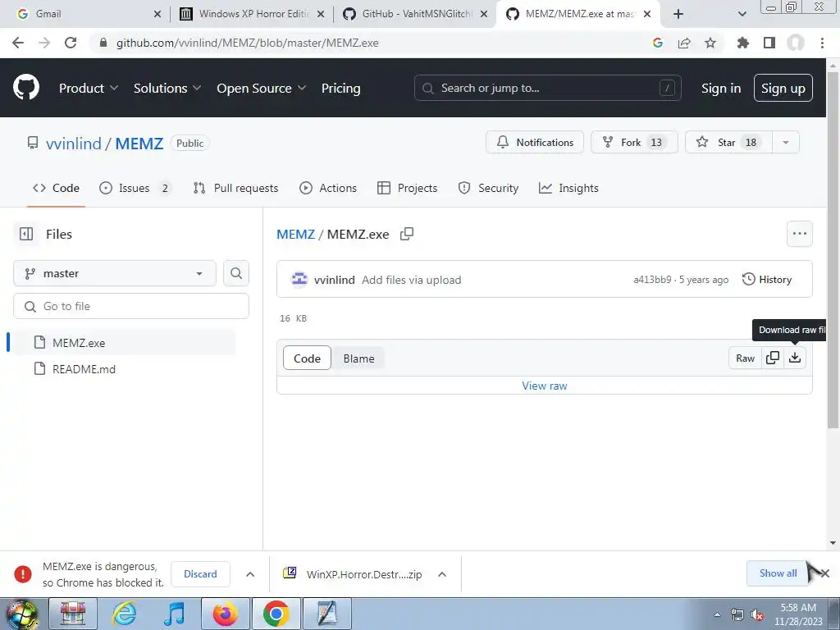
Task: Click the Chrome address bar URL
Action: click(x=248, y=43)
